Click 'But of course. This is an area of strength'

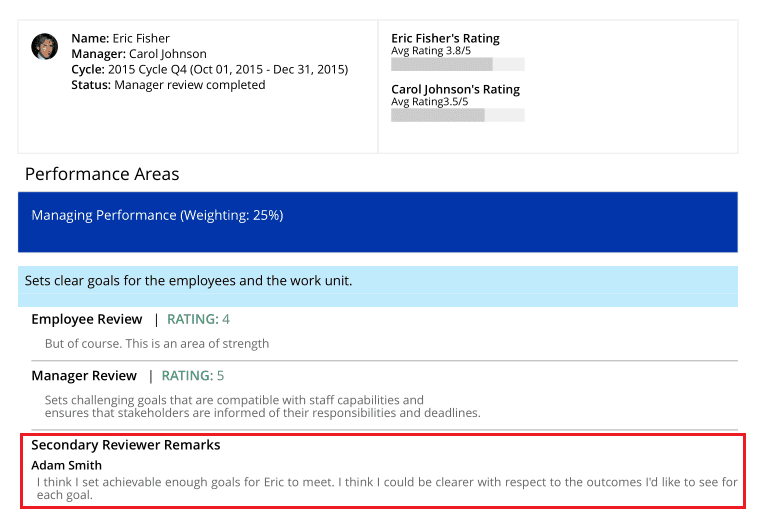pos(157,344)
